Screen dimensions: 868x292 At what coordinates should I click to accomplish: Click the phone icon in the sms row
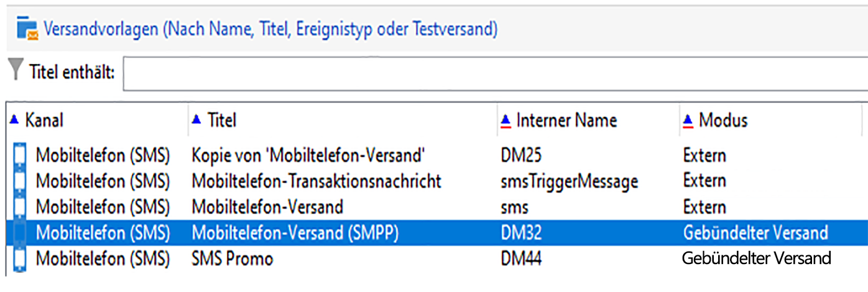(x=21, y=207)
